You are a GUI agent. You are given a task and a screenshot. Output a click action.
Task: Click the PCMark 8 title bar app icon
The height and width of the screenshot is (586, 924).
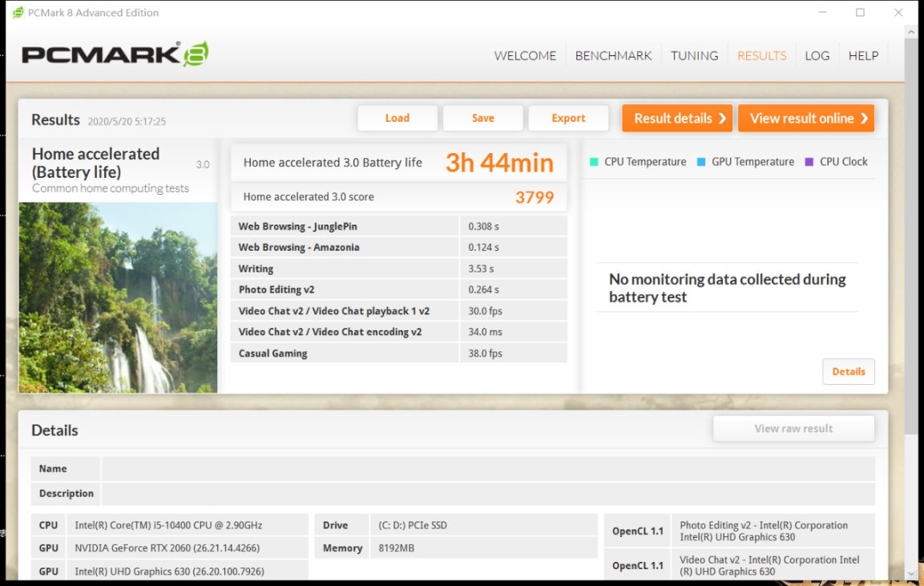click(18, 12)
